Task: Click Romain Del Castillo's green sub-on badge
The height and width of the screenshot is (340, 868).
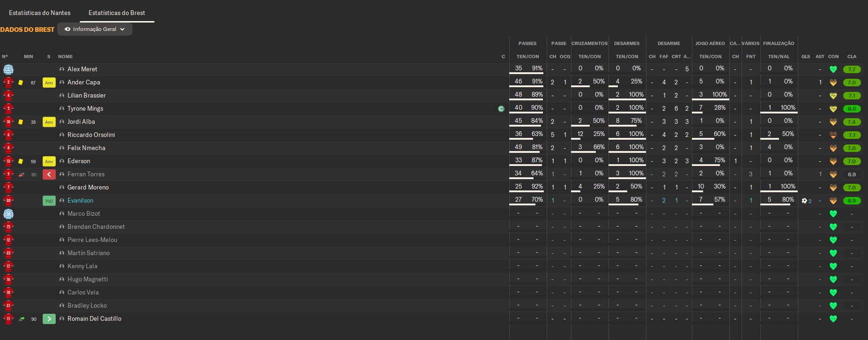Action: 49,319
